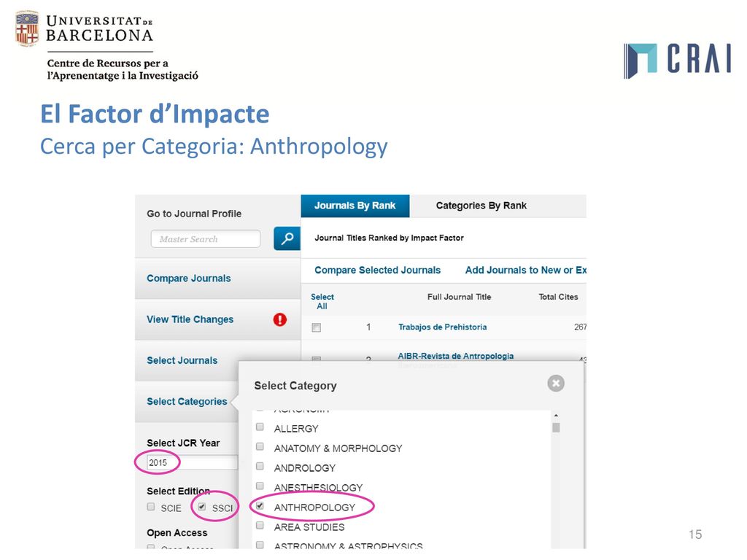747x560 pixels.
Task: Click the category list scroll-up arrow
Action: tap(556, 416)
